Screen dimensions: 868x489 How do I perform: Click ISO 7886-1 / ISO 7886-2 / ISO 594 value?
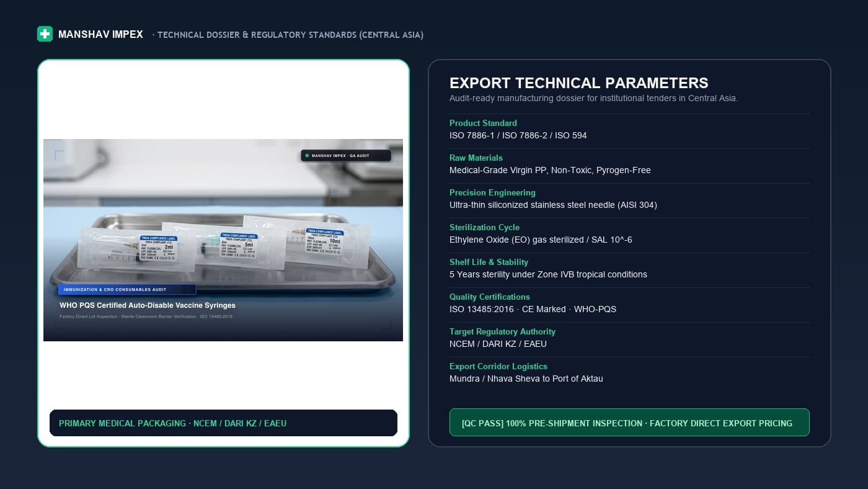point(518,135)
